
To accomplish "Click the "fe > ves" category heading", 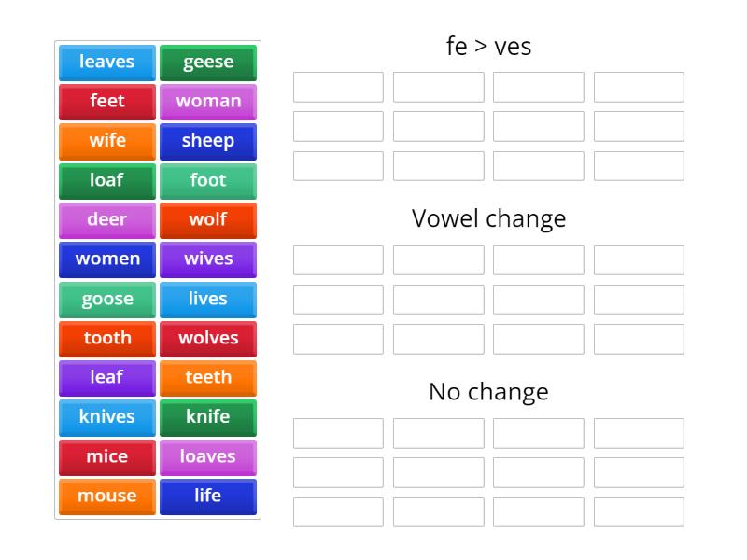I will point(489,46).
